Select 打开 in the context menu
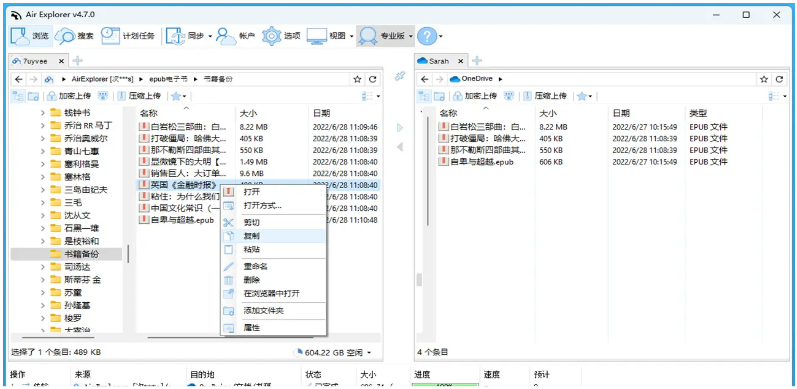 (x=273, y=192)
